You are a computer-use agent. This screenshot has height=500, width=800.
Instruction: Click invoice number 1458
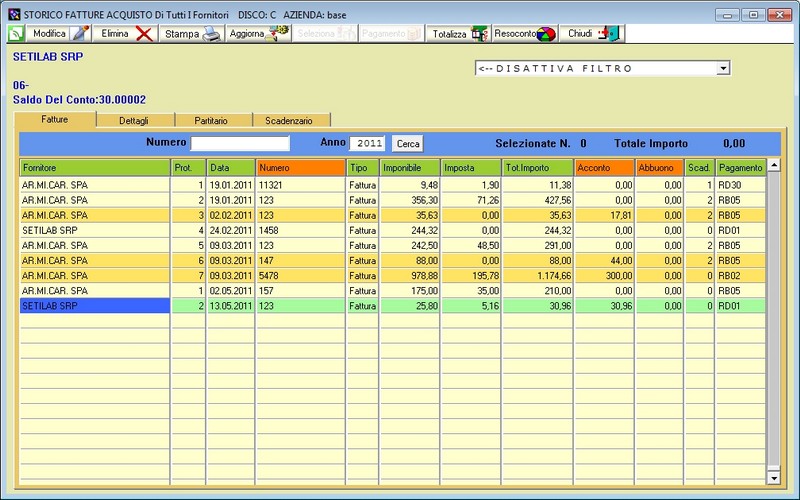click(x=301, y=231)
